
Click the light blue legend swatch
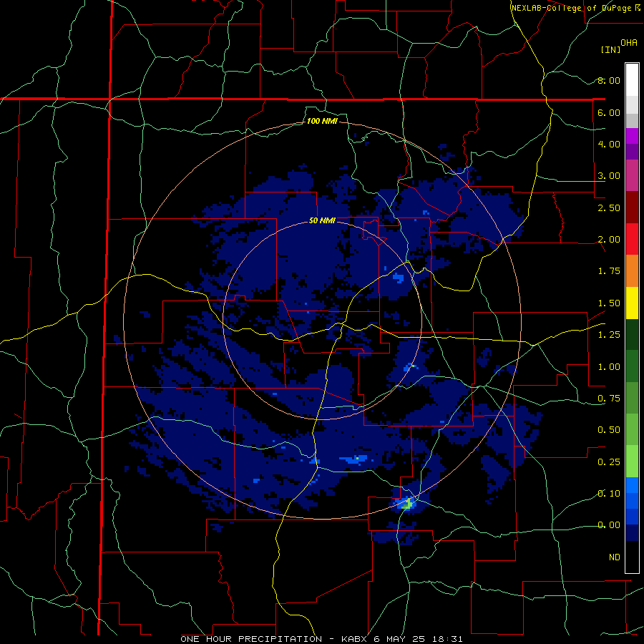click(x=632, y=485)
